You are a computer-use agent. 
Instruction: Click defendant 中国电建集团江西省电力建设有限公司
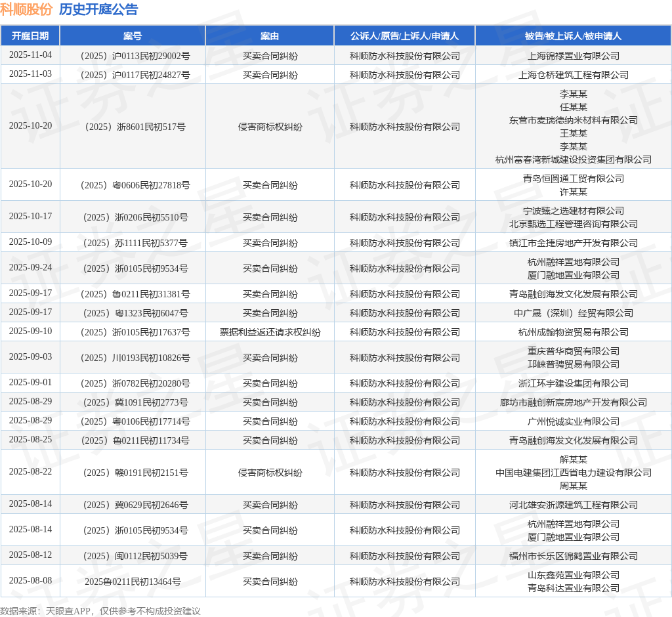pos(574,473)
